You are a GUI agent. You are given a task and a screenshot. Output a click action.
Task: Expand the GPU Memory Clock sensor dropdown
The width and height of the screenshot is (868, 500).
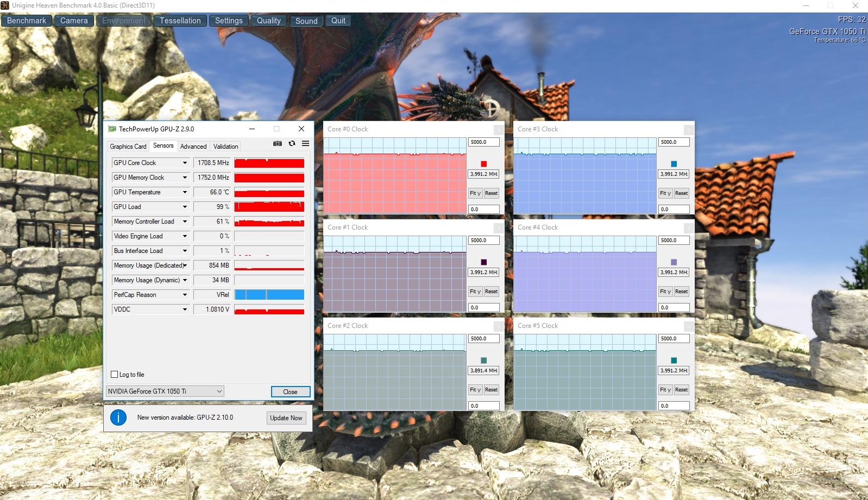pos(185,178)
